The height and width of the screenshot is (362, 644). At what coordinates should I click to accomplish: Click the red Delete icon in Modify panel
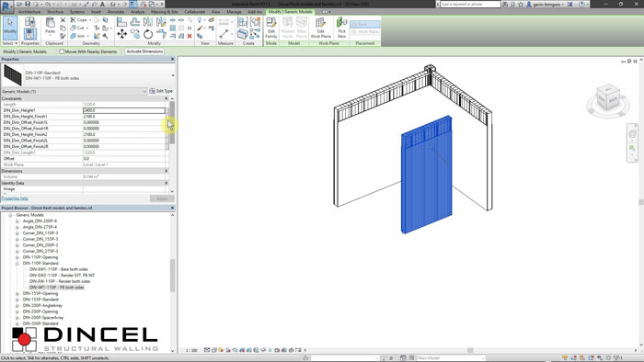click(x=190, y=36)
